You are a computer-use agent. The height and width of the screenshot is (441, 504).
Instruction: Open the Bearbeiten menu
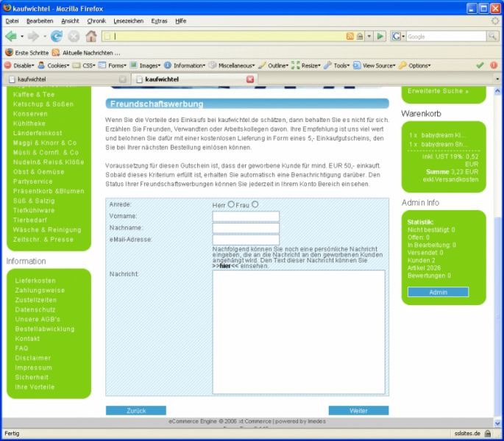click(40, 21)
